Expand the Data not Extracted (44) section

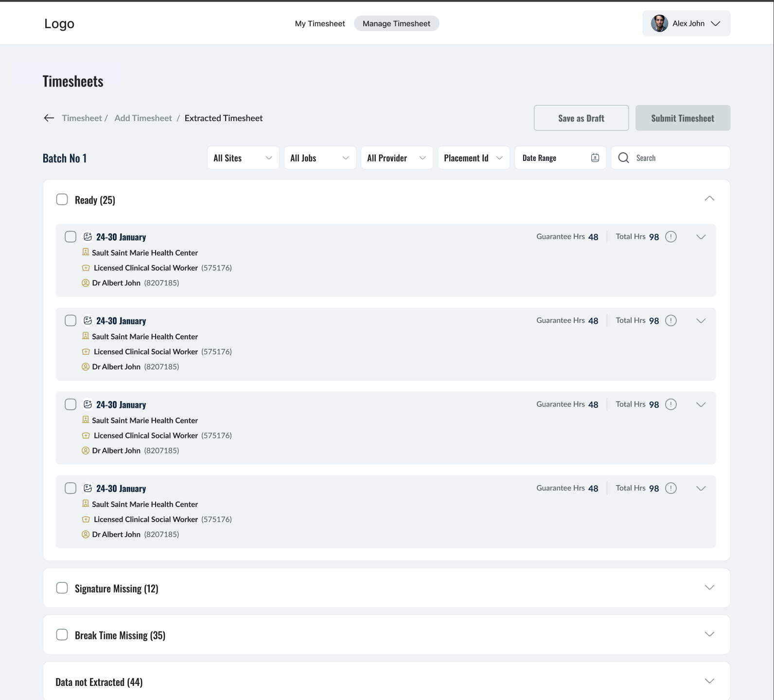(x=709, y=681)
